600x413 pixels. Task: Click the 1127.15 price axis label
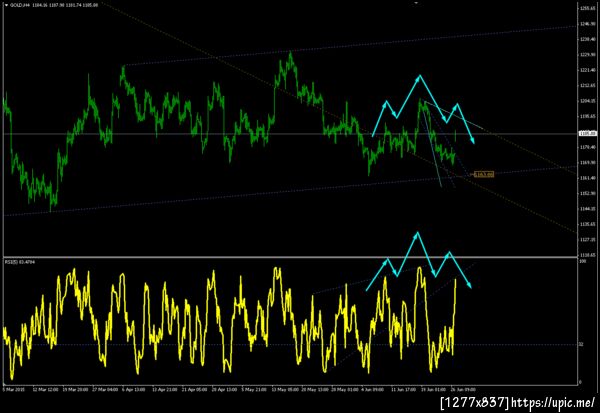(588, 240)
